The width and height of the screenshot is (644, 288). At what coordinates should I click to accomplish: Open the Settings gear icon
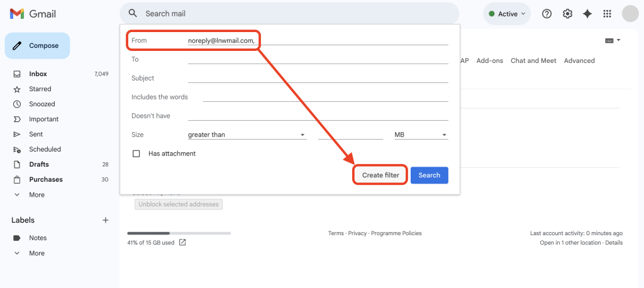(x=567, y=14)
